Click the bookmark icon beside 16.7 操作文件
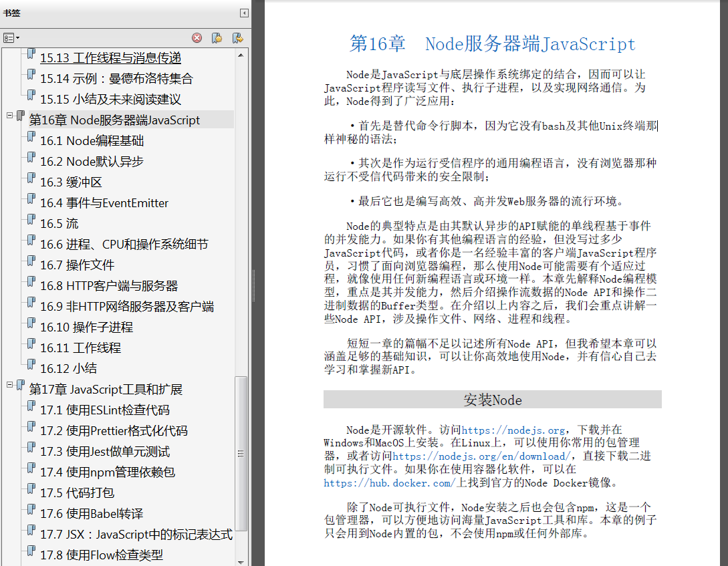Image resolution: width=728 pixels, height=566 pixels. point(31,261)
